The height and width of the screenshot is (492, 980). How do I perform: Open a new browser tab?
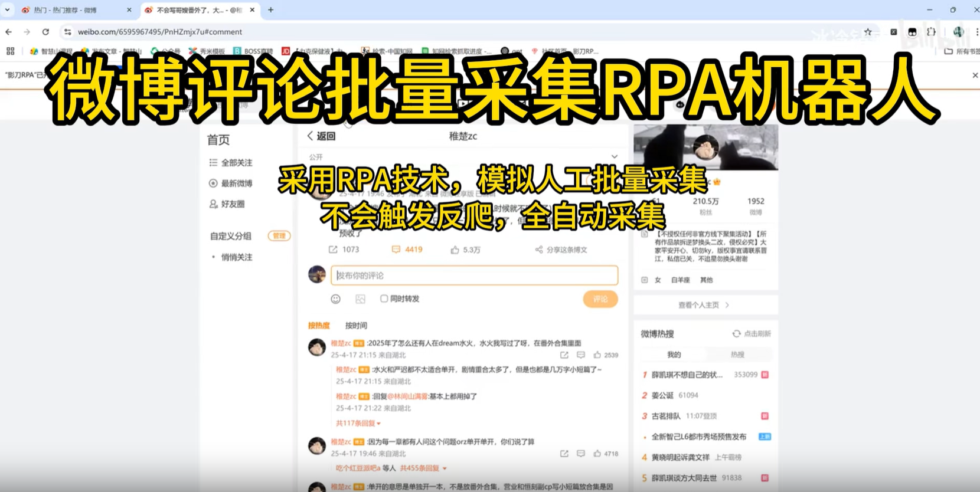pyautogui.click(x=271, y=10)
